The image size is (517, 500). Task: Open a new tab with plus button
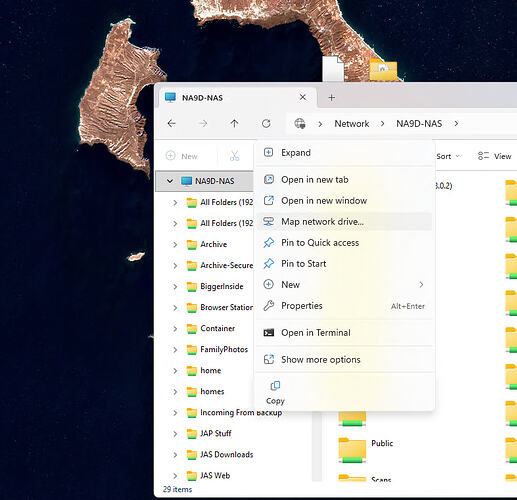pos(331,98)
